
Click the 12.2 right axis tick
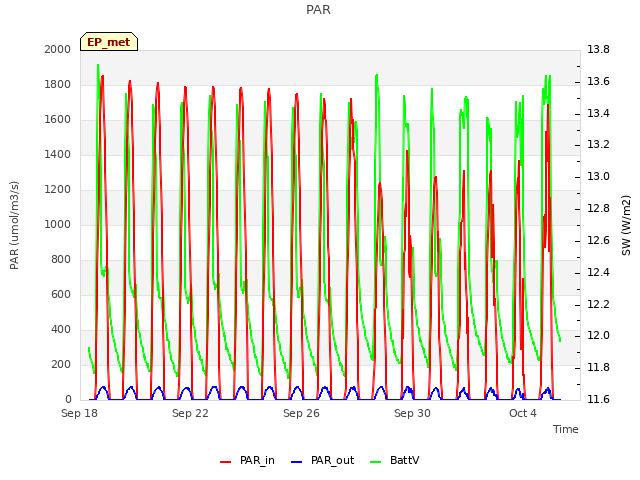598,304
